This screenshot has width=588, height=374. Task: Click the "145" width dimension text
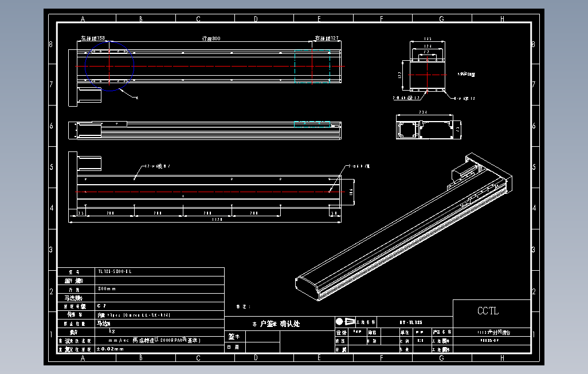click(428, 39)
